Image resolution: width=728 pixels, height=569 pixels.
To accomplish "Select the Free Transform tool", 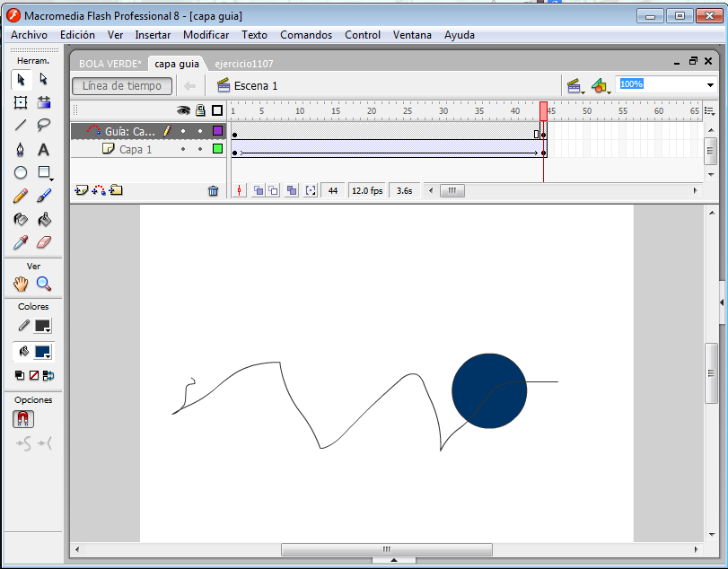I will pyautogui.click(x=21, y=102).
